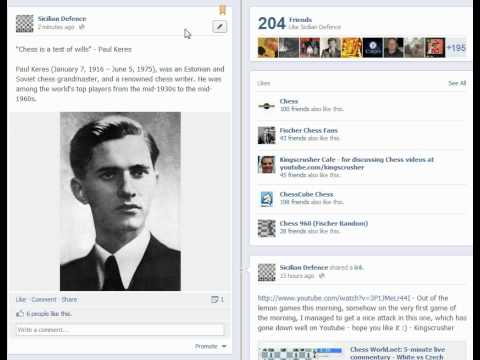480x360 pixels.
Task: Open the 'Chess World.net: 5-minute live commentary' link
Action: [397, 353]
